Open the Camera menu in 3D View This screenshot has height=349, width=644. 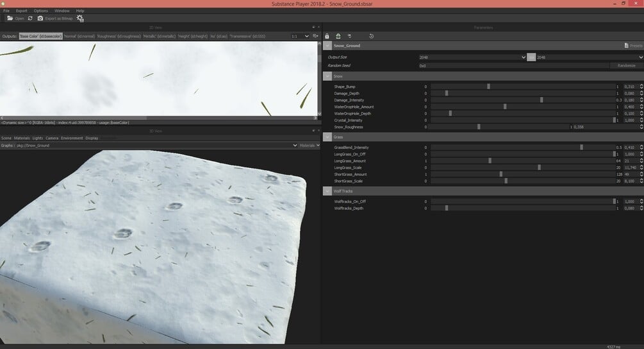point(52,138)
